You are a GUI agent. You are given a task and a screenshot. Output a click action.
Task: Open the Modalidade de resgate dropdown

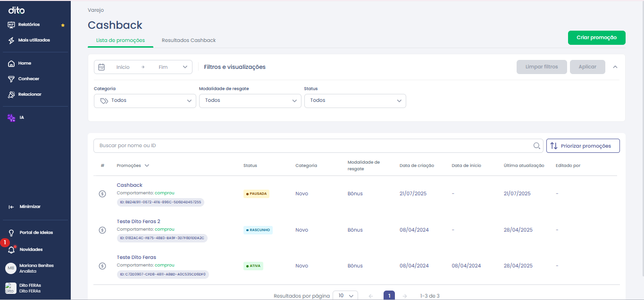[x=250, y=100]
